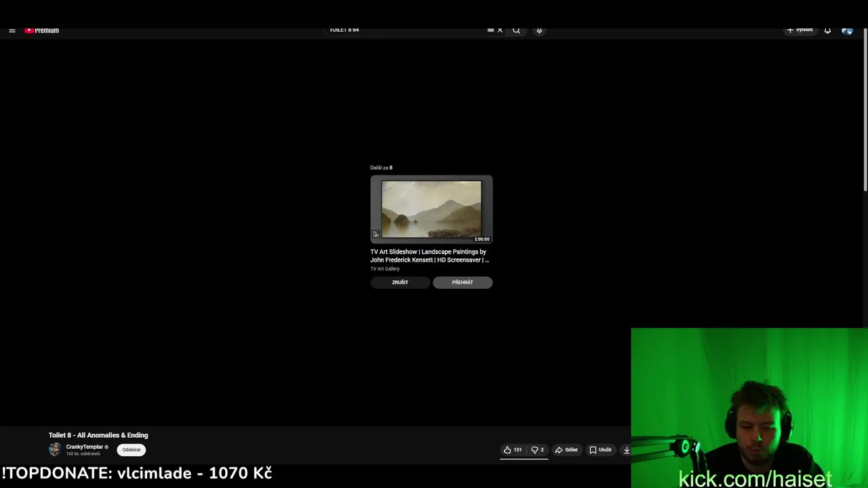The image size is (868, 488).
Task: Dislike the video showing 2 dislikes
Action: click(x=538, y=450)
